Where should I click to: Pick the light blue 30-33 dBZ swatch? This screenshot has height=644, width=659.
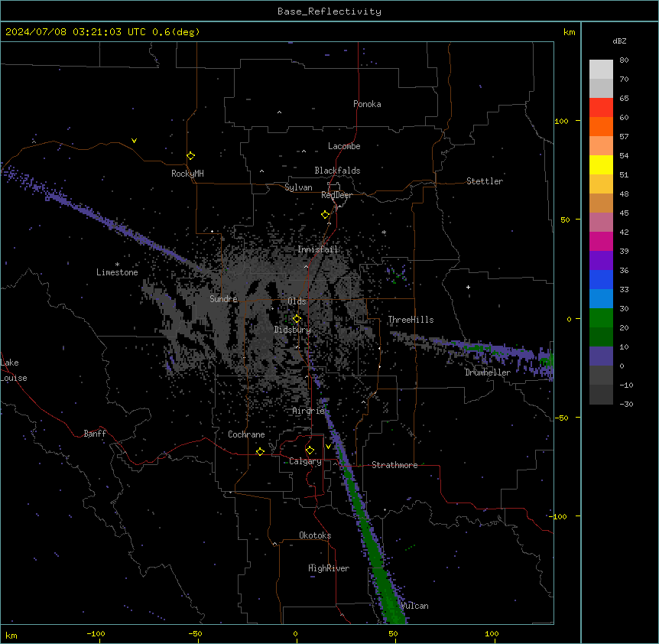click(x=601, y=299)
